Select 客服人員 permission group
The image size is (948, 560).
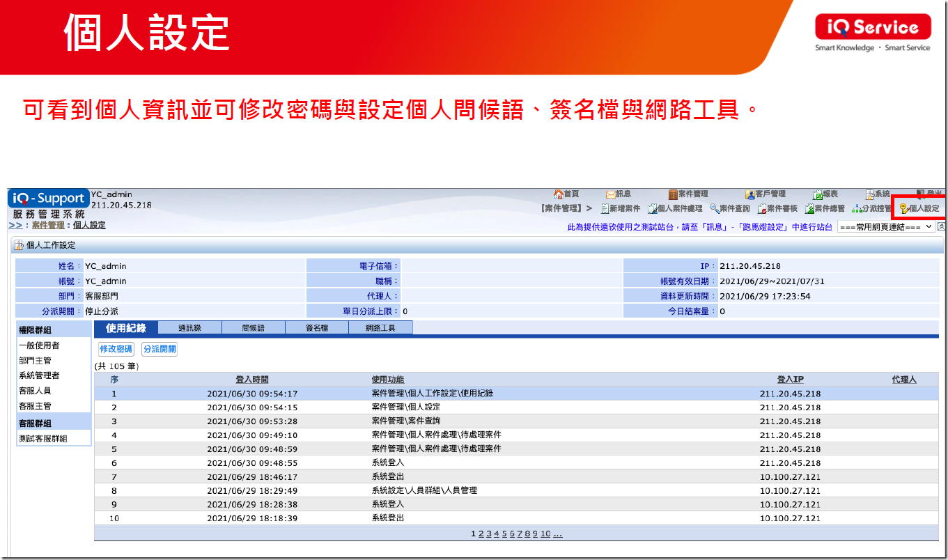pyautogui.click(x=35, y=391)
